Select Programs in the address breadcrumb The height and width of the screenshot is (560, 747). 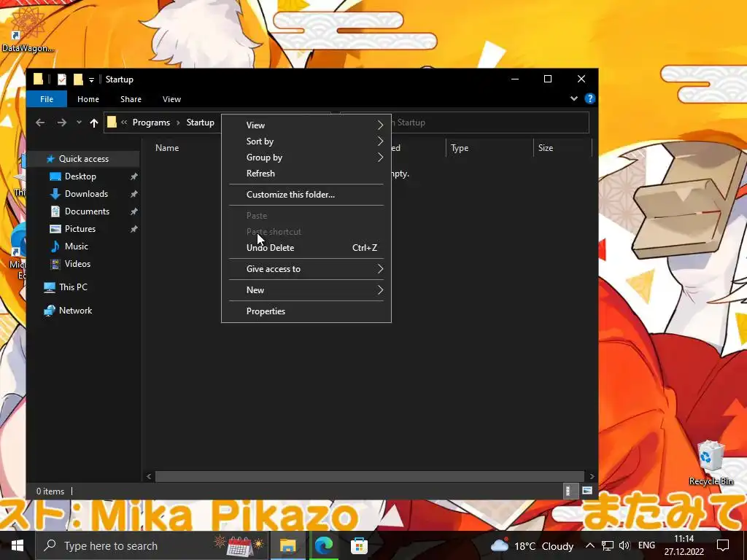[x=151, y=122]
